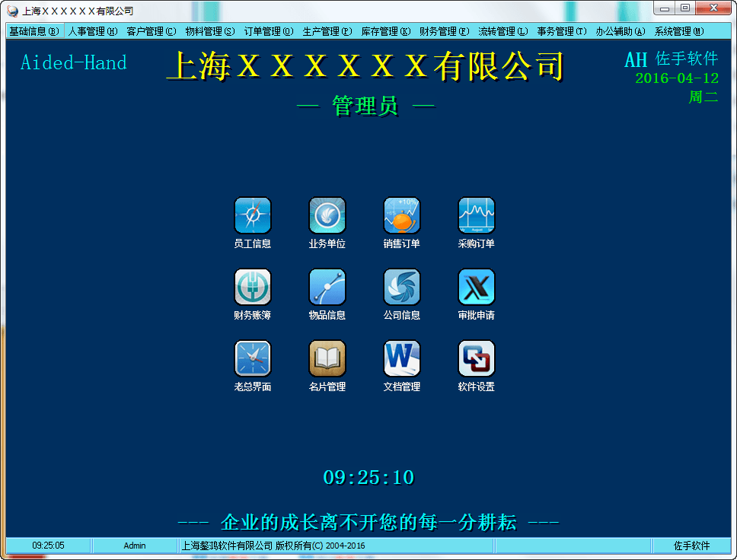
Task: Open the 名片管理 book icon
Action: click(327, 358)
